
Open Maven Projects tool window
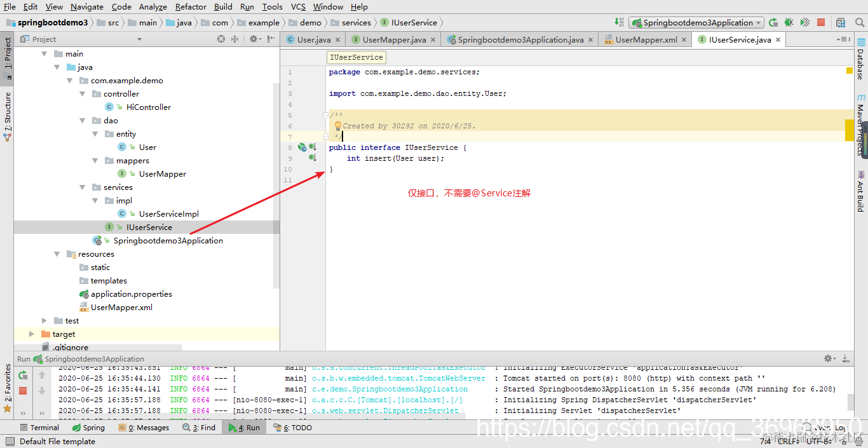(x=860, y=125)
